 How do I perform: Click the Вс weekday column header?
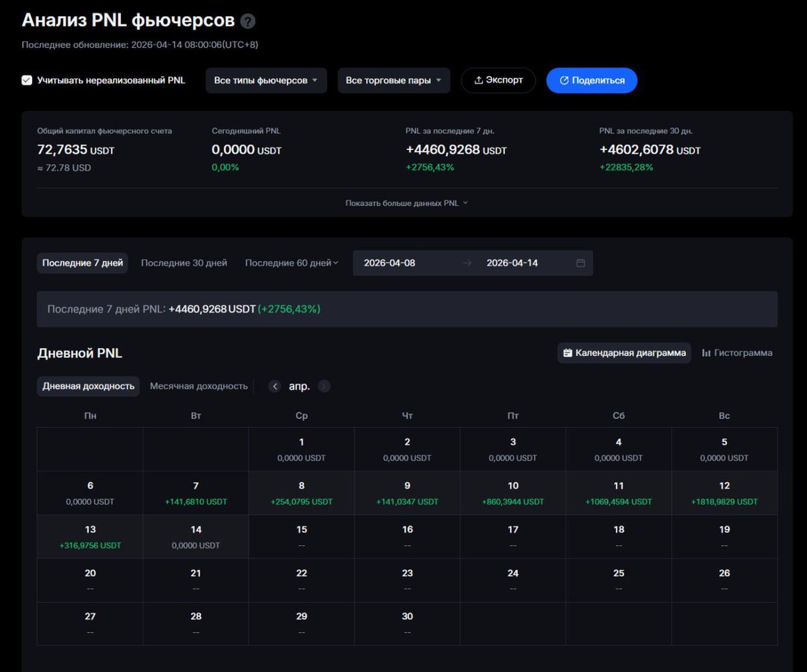(724, 416)
